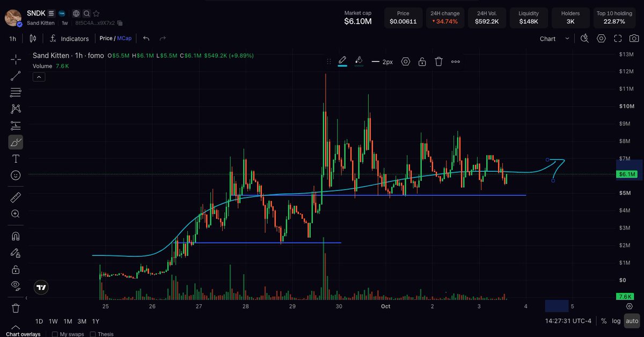Open the Indicators menu
This screenshot has height=337, width=644.
click(70, 39)
